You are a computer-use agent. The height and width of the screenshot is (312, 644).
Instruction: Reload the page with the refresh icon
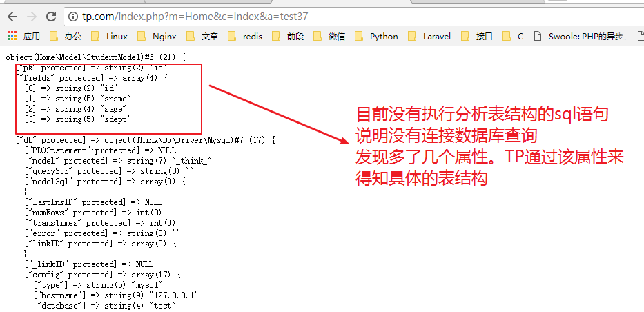coord(51,15)
